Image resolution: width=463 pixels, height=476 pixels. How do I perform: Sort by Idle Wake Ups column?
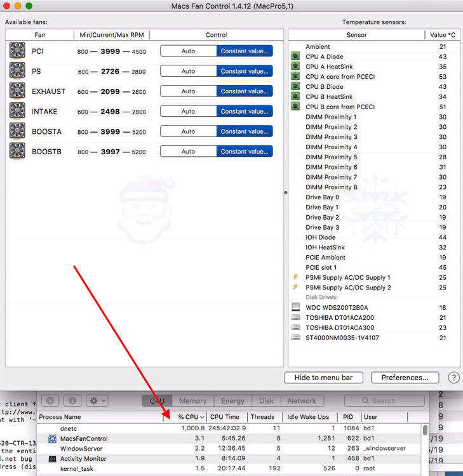pos(310,417)
